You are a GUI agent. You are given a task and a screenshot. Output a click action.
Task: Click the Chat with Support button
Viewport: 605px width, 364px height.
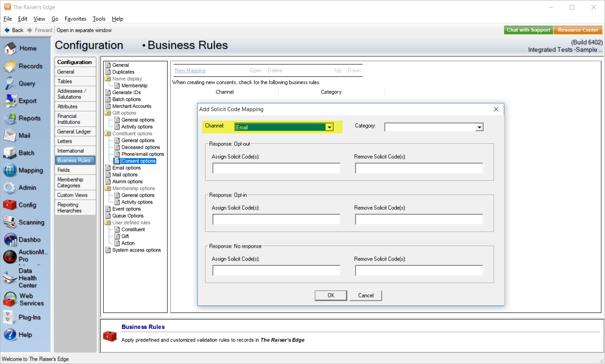click(x=528, y=30)
